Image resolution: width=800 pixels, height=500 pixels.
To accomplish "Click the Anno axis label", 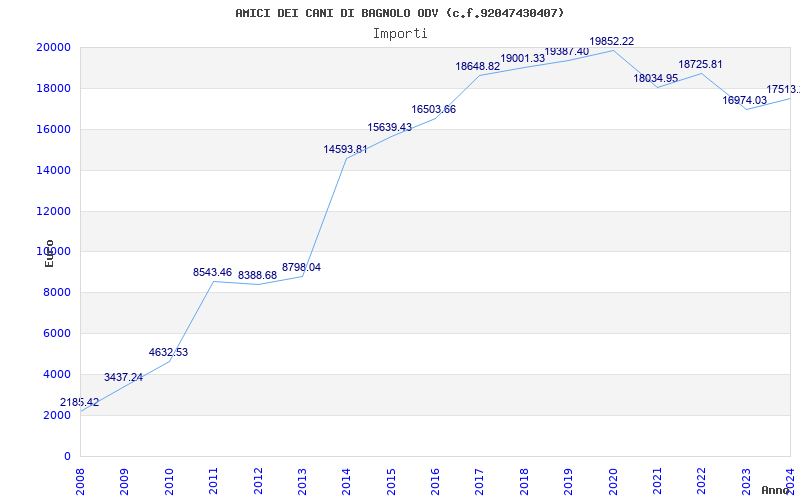I will 775,490.
